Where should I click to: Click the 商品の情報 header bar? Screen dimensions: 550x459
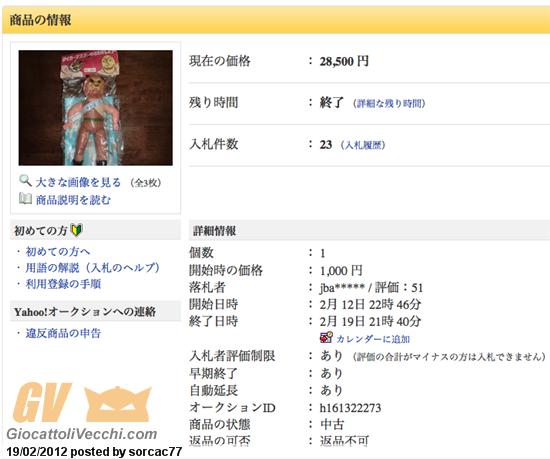pyautogui.click(x=276, y=20)
